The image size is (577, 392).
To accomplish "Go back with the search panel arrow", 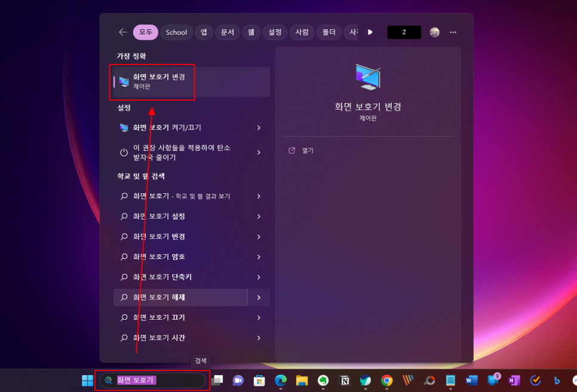I will [x=123, y=32].
